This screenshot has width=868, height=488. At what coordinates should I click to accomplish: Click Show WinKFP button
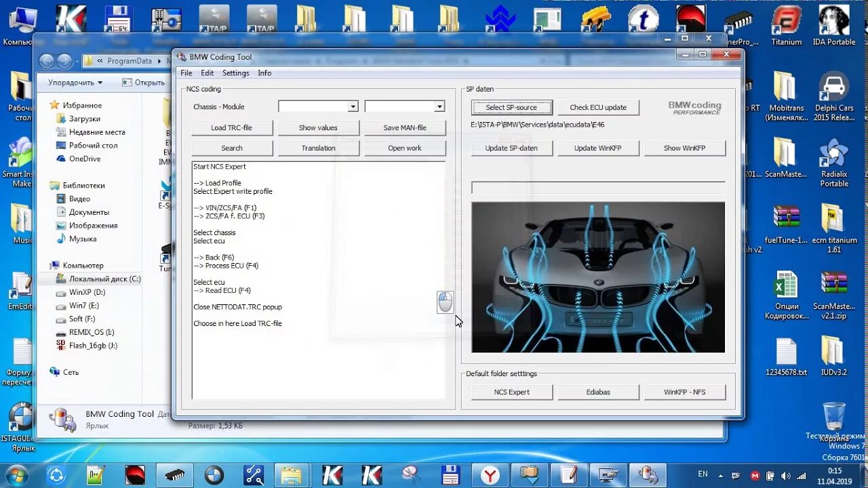685,148
